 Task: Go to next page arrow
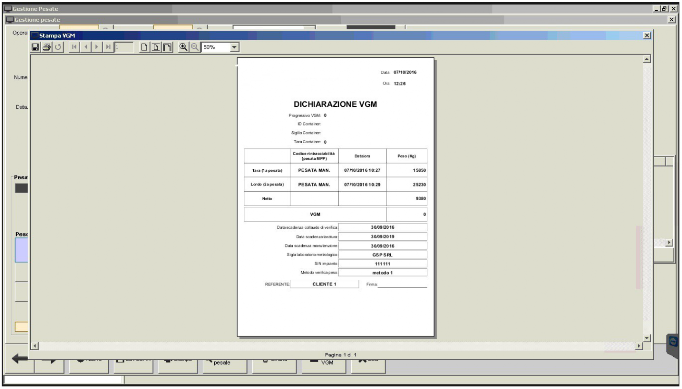click(x=97, y=47)
